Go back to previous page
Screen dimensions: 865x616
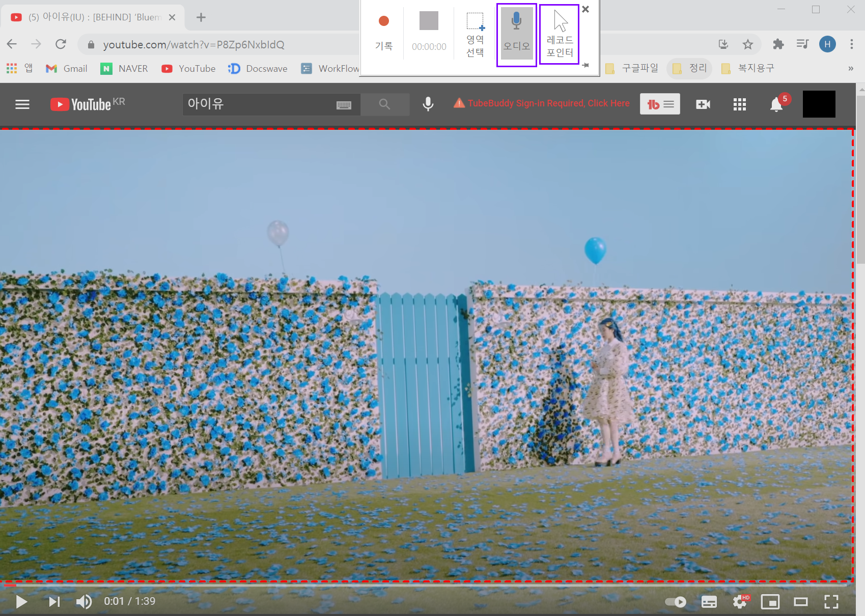click(12, 44)
